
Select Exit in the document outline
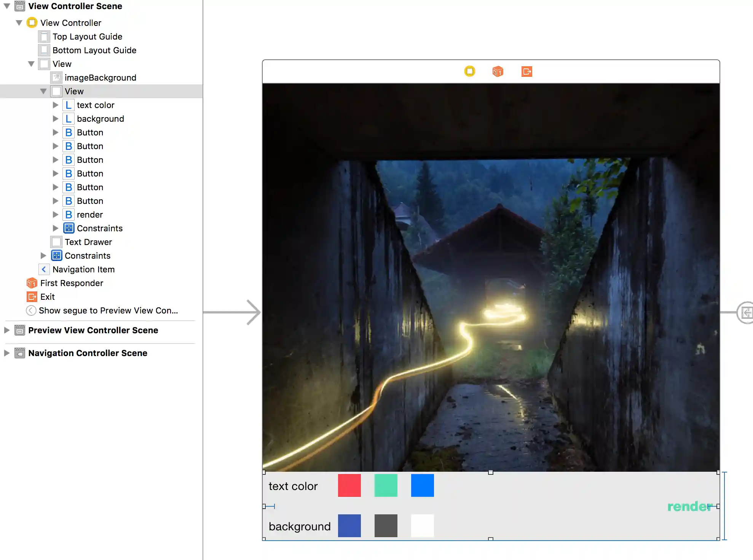click(47, 297)
